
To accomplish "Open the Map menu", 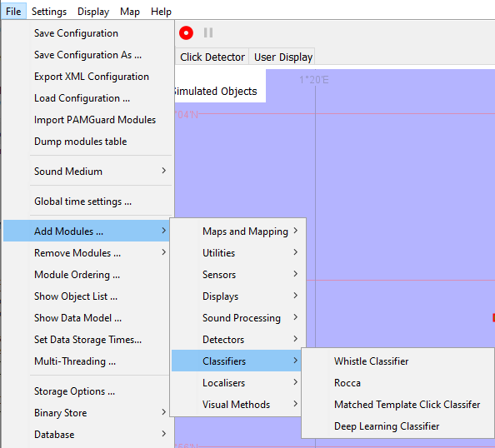I will click(130, 12).
